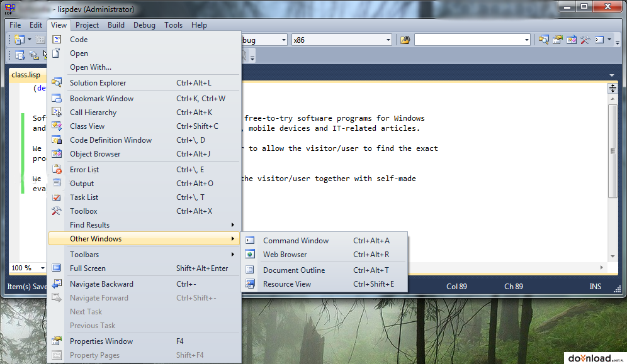The height and width of the screenshot is (364, 627).
Task: Click the New Project toolbar icon
Action: 19,40
